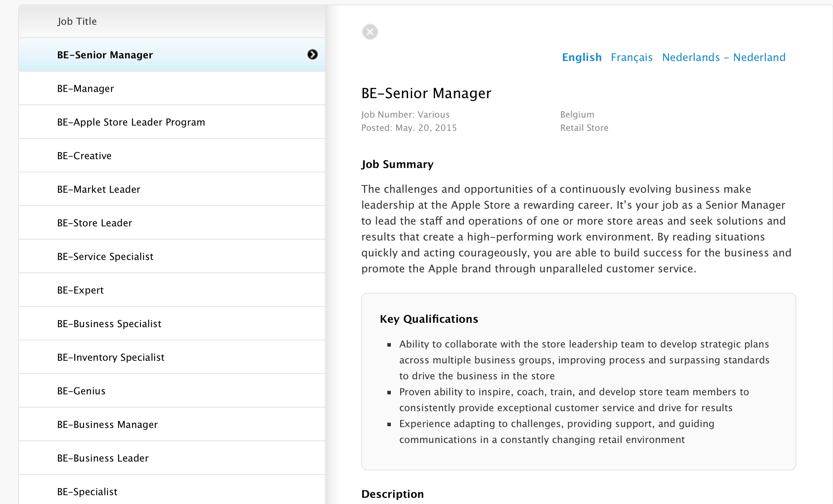Switch job description to Français
This screenshot has width=833, height=504.
coord(631,57)
